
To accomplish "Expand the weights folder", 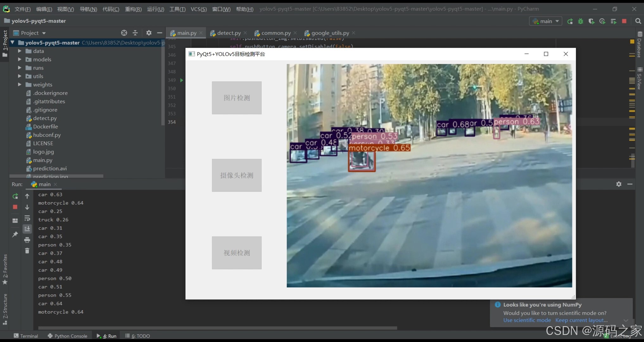I will 19,85.
